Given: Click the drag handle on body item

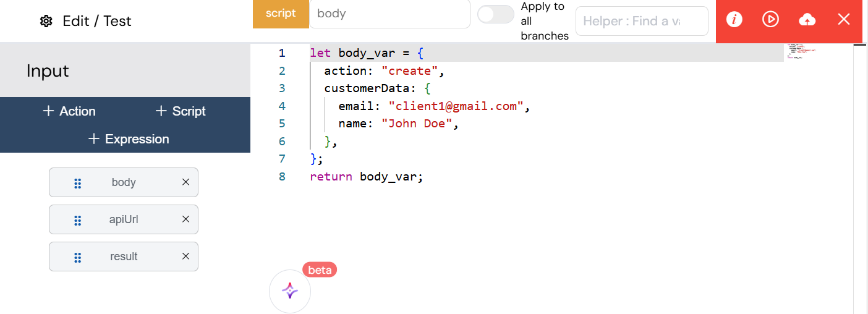Looking at the screenshot, I should (78, 183).
